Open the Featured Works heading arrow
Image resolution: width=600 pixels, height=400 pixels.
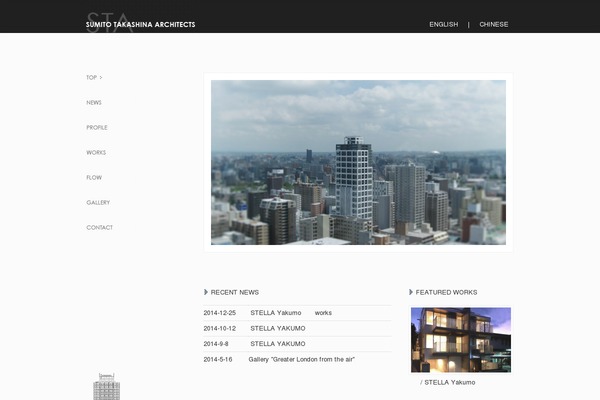[411, 292]
